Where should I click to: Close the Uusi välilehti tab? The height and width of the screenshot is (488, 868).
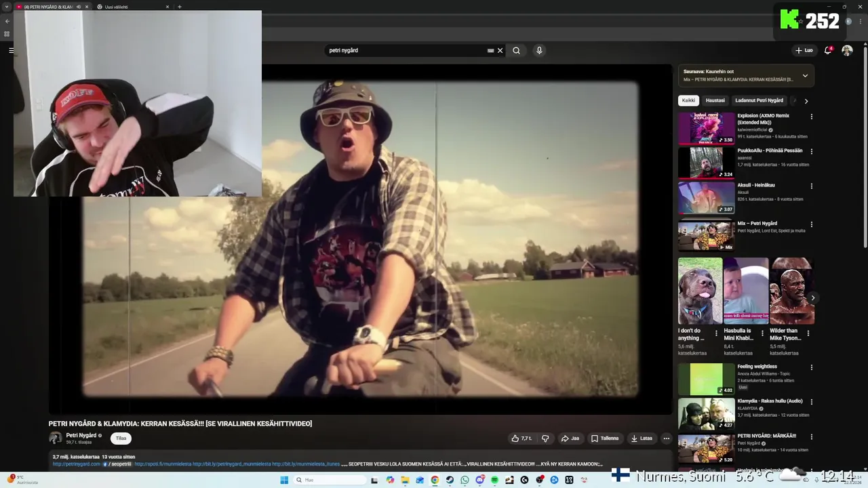click(x=167, y=7)
